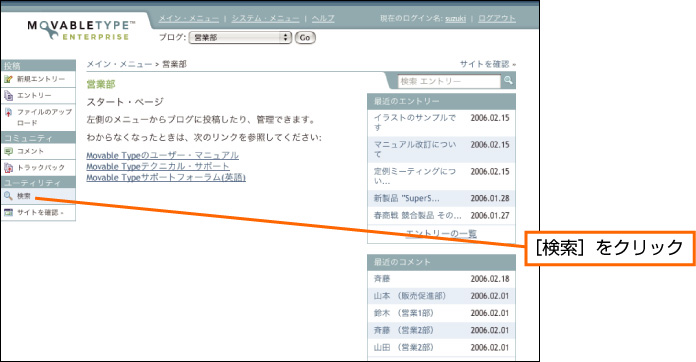Open recent comment by 斉藤 (営業2部)
Viewport: 696px width, 362px height.
point(403,331)
